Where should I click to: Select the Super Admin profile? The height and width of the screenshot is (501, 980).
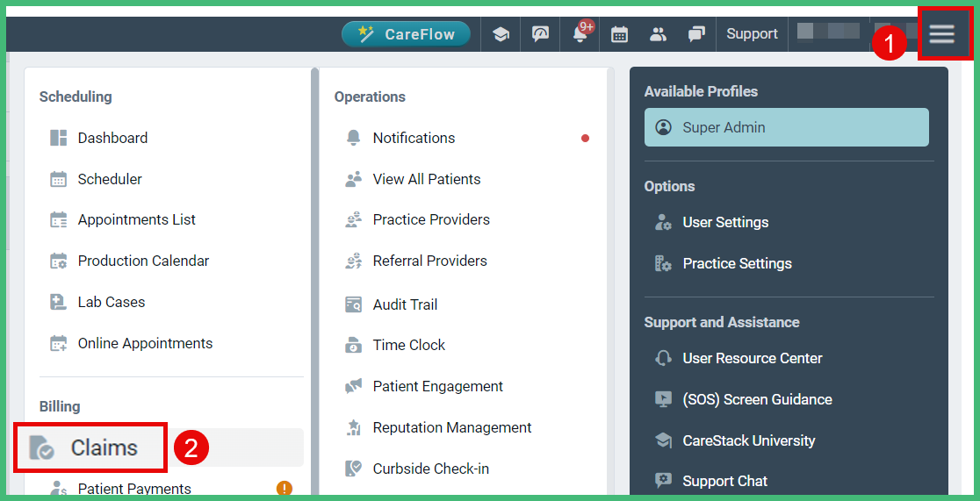[786, 127]
